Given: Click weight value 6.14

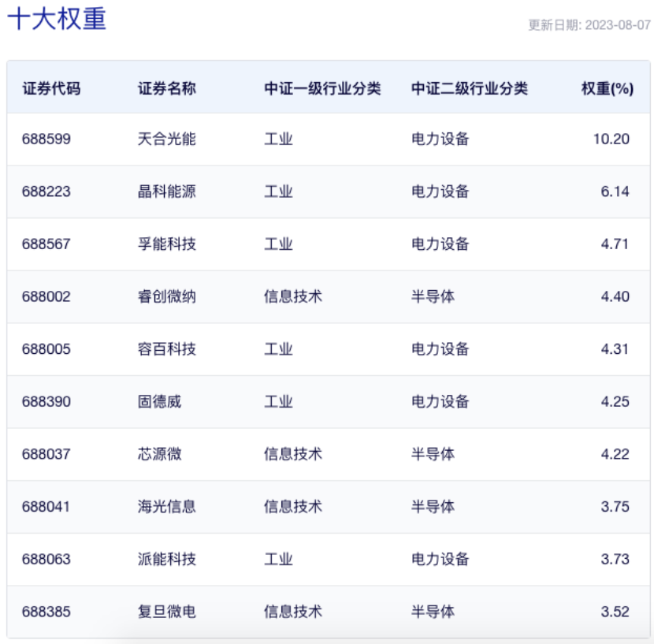Looking at the screenshot, I should tap(615, 192).
